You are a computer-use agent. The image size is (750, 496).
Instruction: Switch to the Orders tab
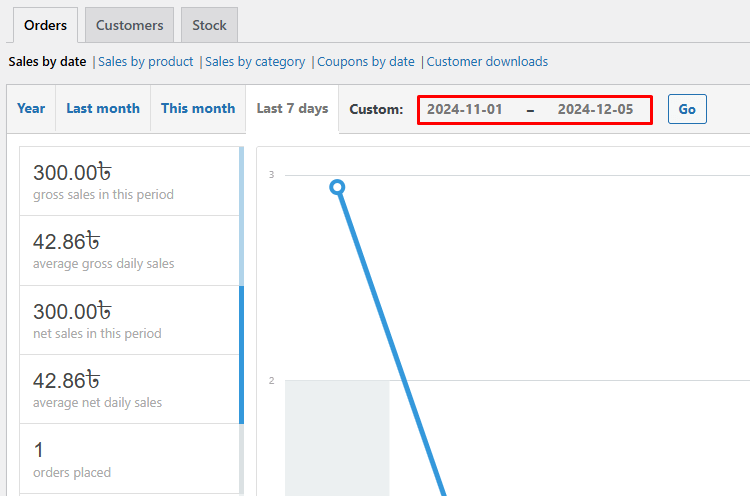click(44, 25)
